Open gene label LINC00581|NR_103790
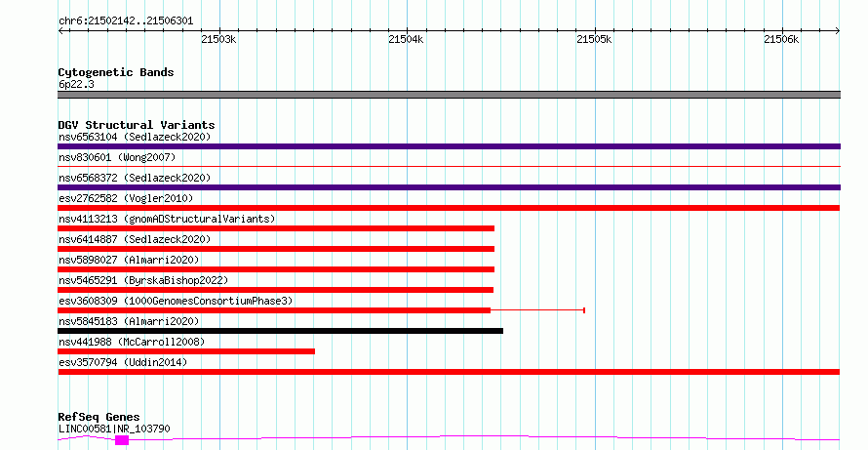 [x=114, y=429]
